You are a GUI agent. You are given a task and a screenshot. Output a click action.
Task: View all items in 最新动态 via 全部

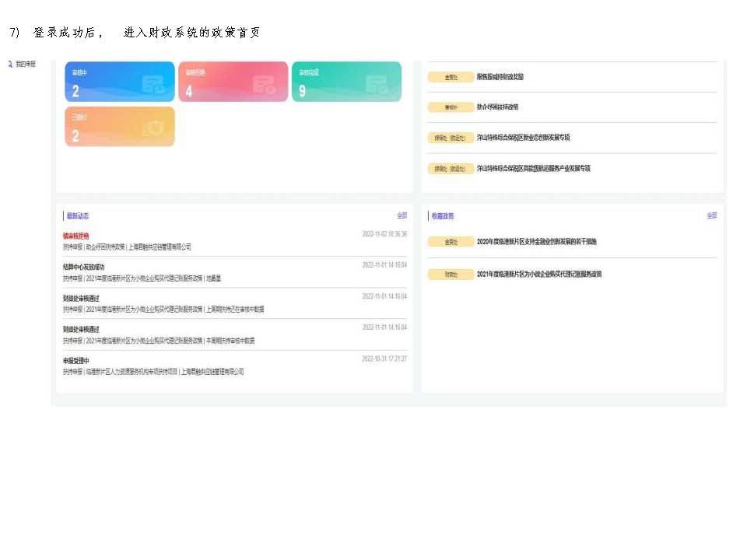[x=402, y=215]
